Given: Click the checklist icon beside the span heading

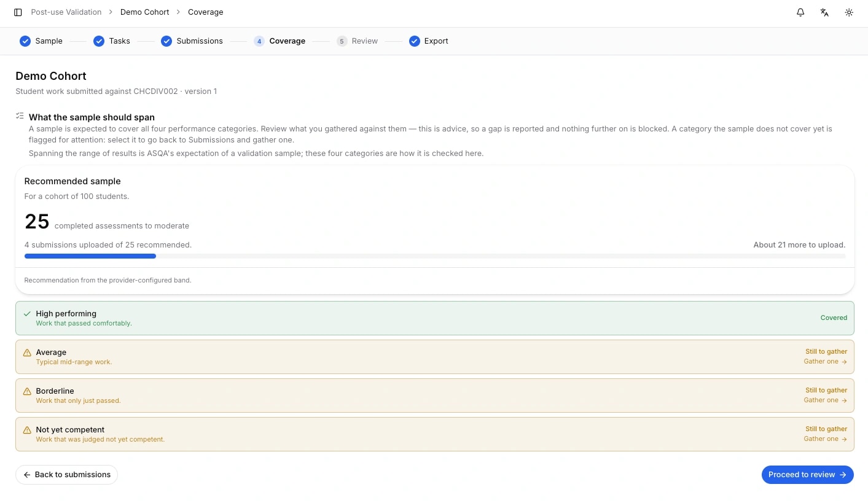Looking at the screenshot, I should tap(20, 115).
